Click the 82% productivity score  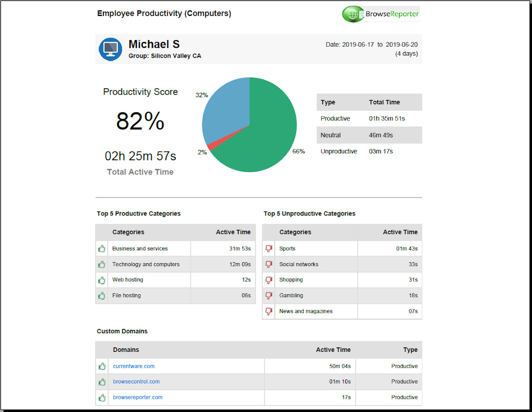[x=140, y=121]
